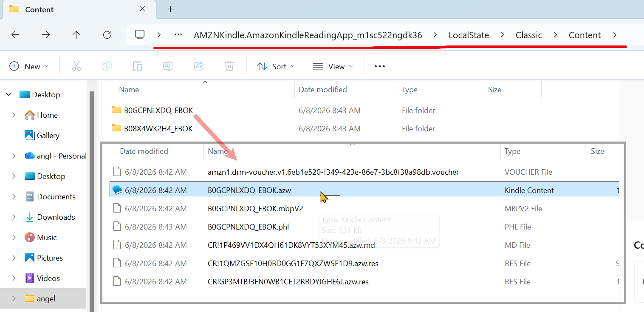The height and width of the screenshot is (312, 644).
Task: Open a new tab with plus button
Action: [x=170, y=9]
